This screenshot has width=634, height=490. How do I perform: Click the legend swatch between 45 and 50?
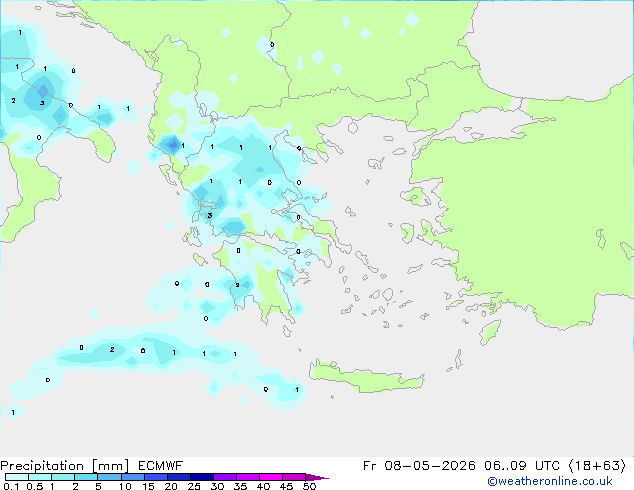pos(294,477)
